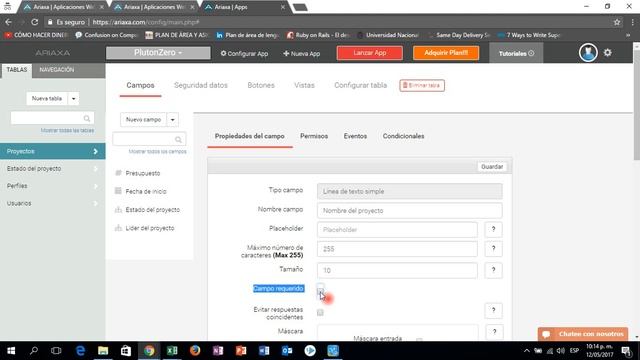Viewport: 640px width, 360px height.
Task: Click the Adquirir Plan button
Action: point(446,53)
